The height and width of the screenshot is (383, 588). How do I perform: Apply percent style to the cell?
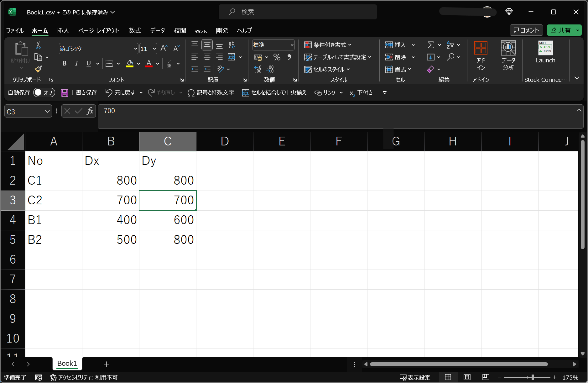pos(277,57)
